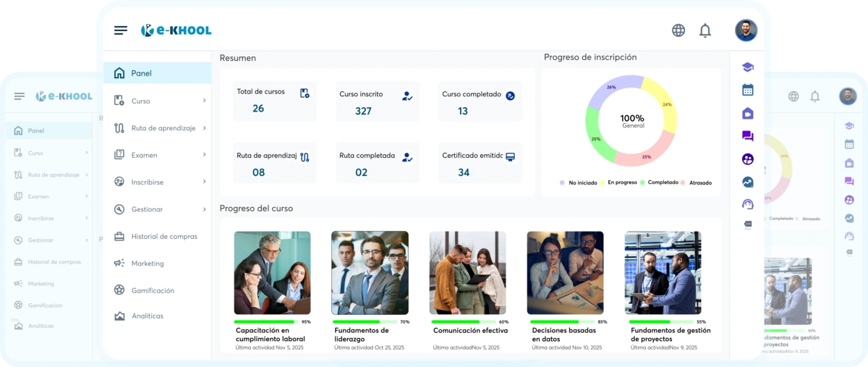Image resolution: width=868 pixels, height=367 pixels.
Task: Click the Fundamentos de liderazgo progress bar
Action: coord(365,321)
